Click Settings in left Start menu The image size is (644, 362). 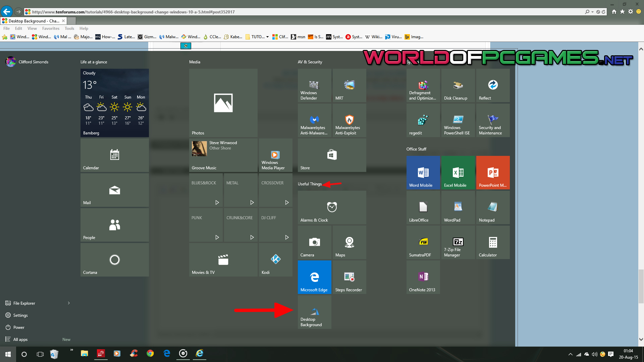(20, 315)
